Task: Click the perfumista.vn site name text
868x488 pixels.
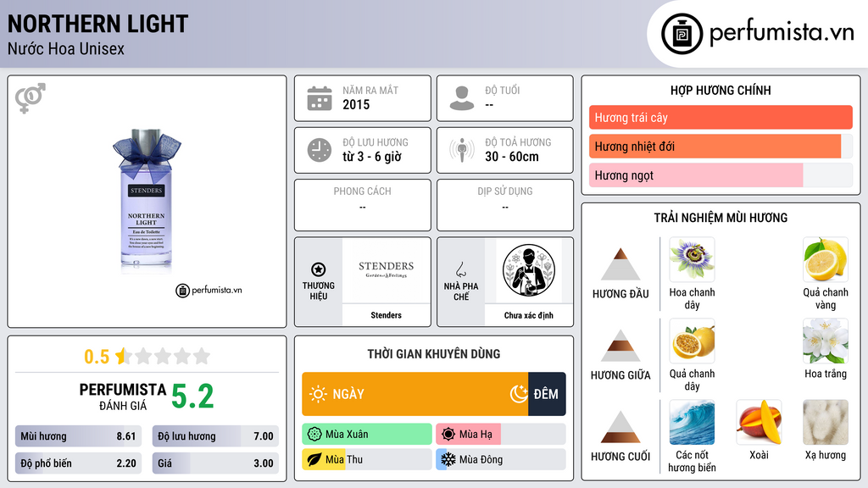Action: point(782,33)
